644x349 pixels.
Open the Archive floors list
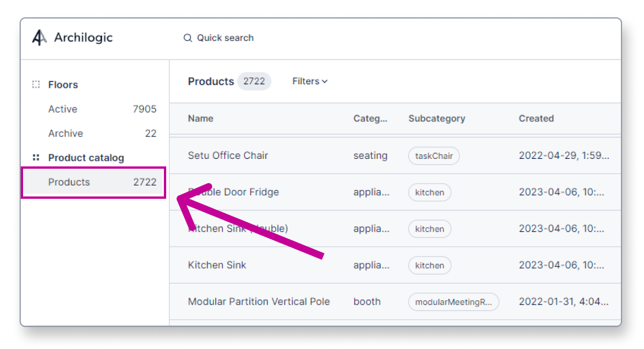click(x=65, y=133)
